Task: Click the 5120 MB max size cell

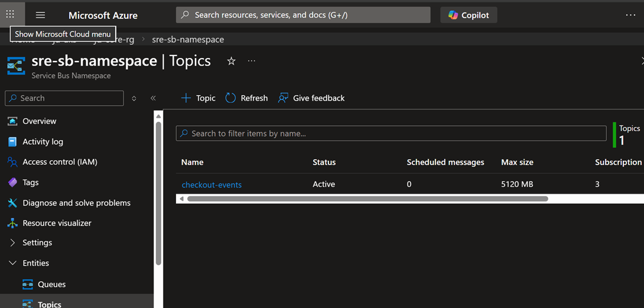Action: (517, 184)
